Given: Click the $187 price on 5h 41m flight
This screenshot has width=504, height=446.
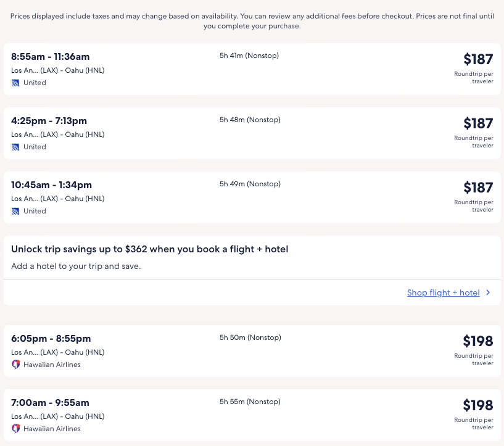Looking at the screenshot, I should 478,59.
